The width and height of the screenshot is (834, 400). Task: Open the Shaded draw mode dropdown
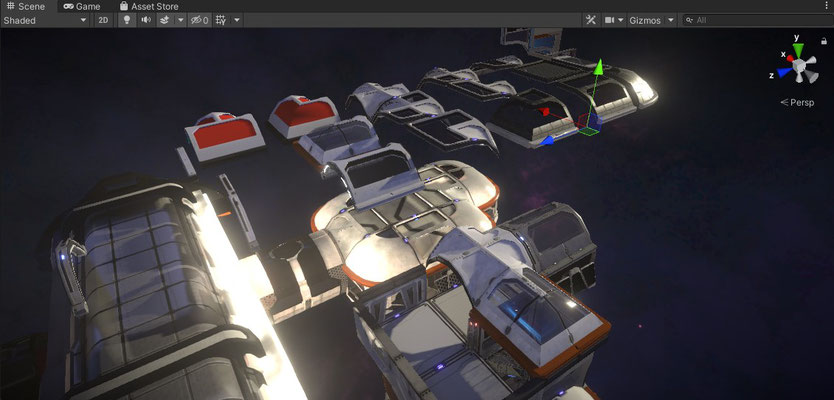click(45, 20)
